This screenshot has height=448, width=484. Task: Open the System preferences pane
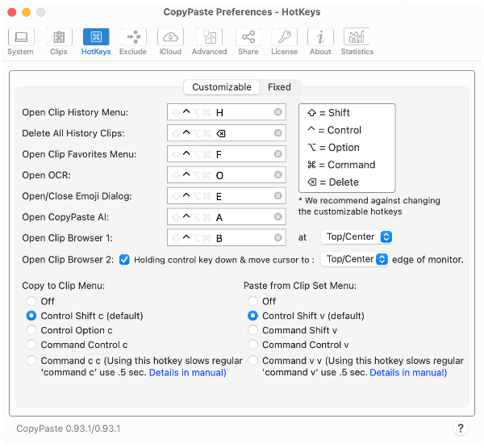pos(21,42)
